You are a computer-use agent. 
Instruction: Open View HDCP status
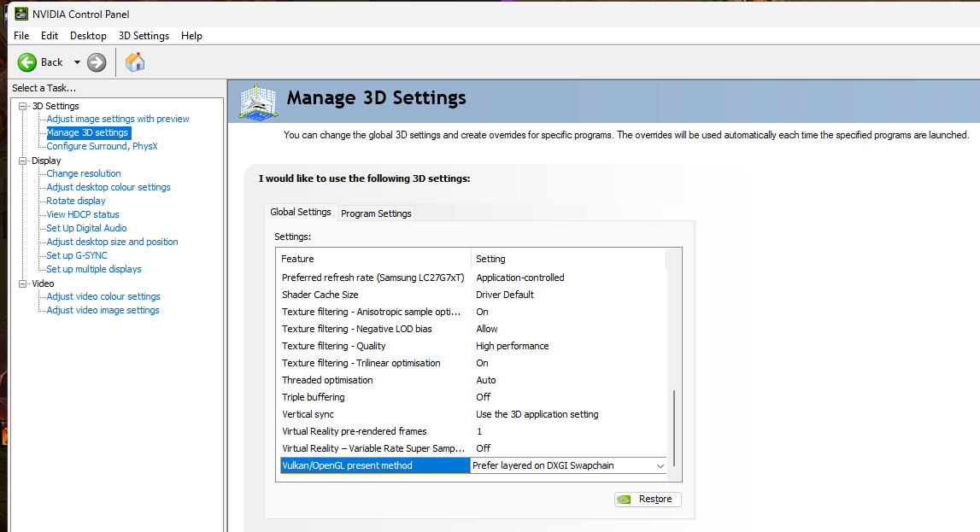point(83,214)
